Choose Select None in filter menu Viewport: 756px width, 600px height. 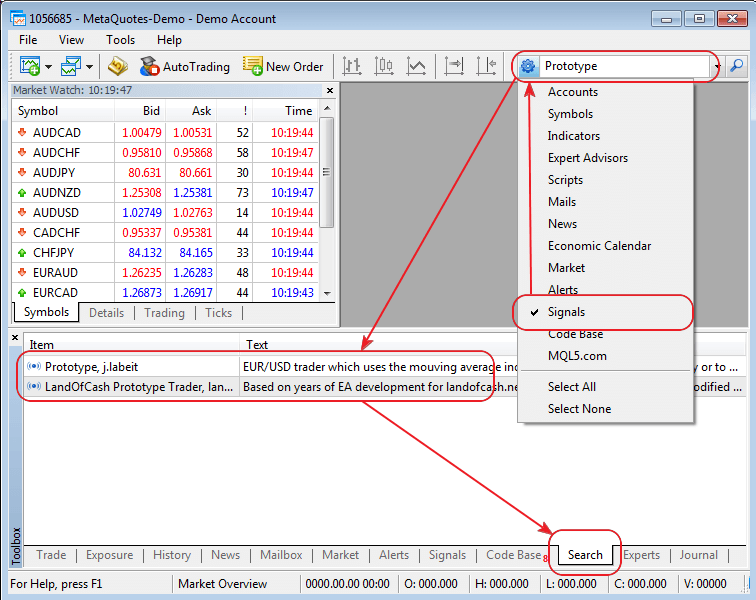point(606,409)
